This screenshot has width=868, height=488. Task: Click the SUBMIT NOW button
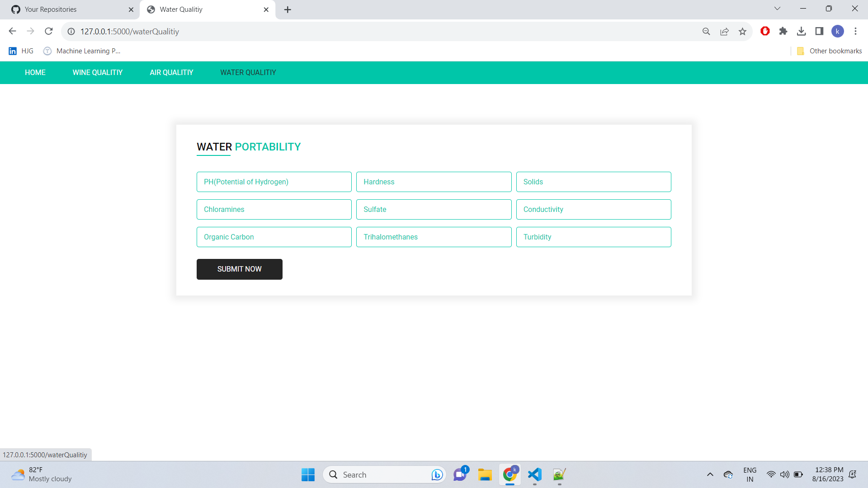pyautogui.click(x=239, y=269)
